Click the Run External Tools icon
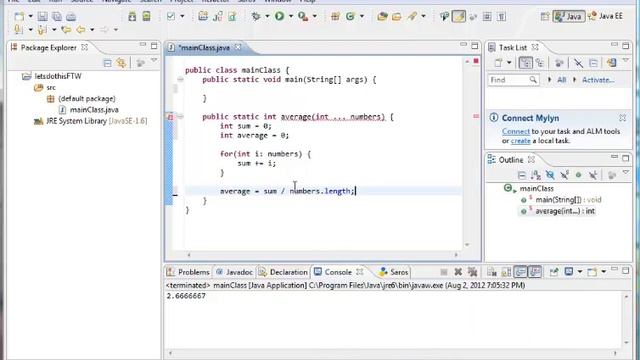Image resolution: width=640 pixels, height=360 pixels. point(303,16)
